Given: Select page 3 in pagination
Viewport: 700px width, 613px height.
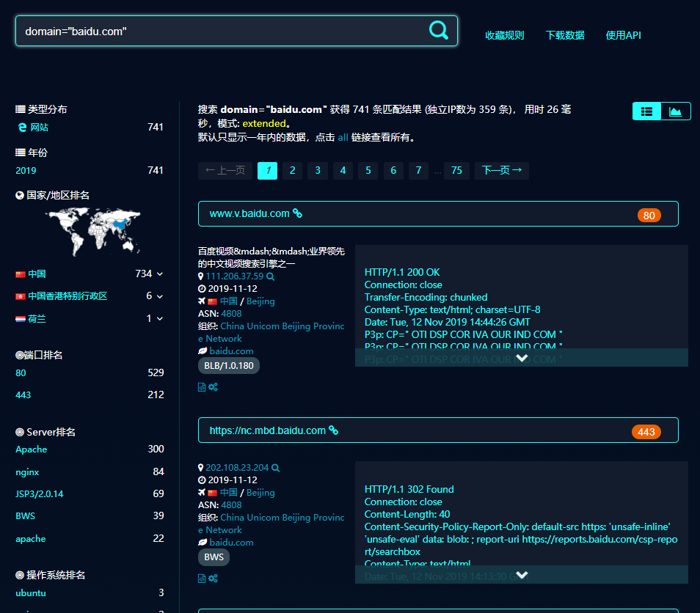Looking at the screenshot, I should tap(318, 170).
